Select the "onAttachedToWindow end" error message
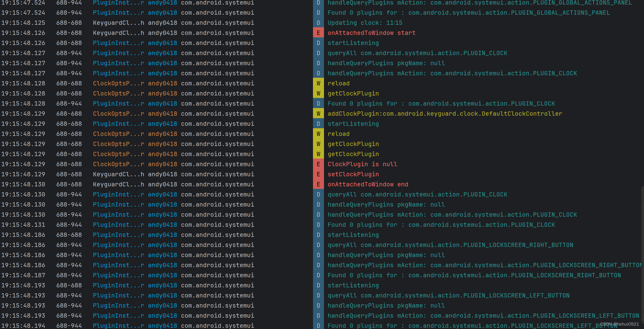 (368, 185)
